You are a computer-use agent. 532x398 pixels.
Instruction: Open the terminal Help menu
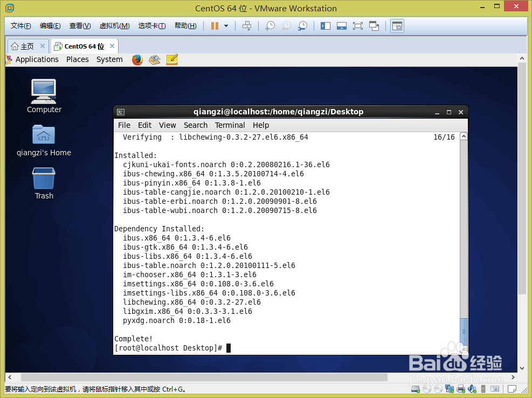click(x=260, y=125)
